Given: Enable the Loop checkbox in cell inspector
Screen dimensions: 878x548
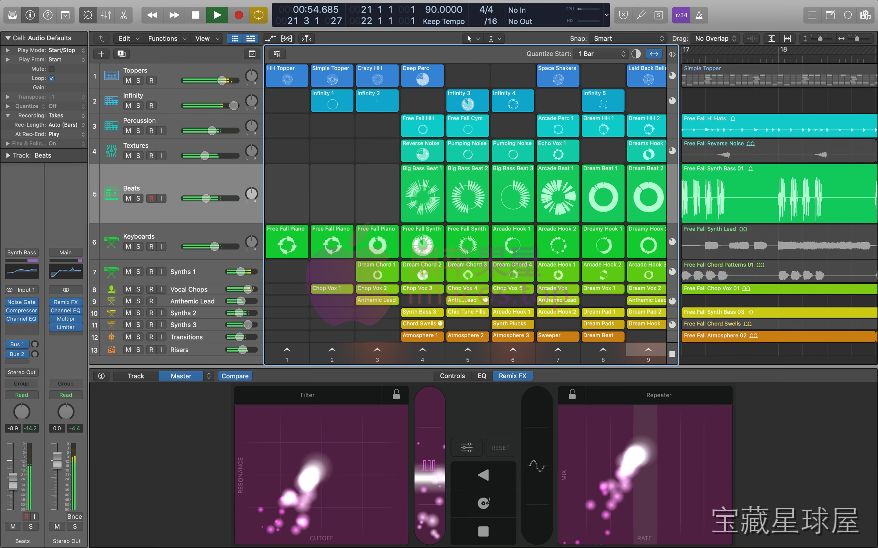Looking at the screenshot, I should pyautogui.click(x=52, y=78).
